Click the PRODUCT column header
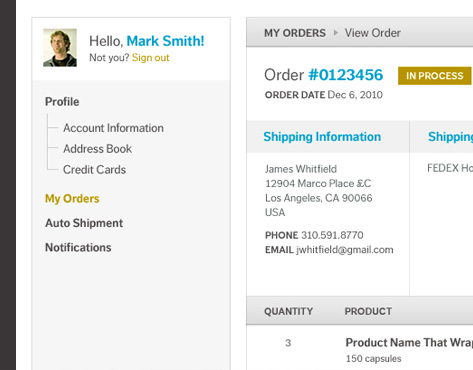Image resolution: width=473 pixels, height=370 pixels. tap(368, 311)
